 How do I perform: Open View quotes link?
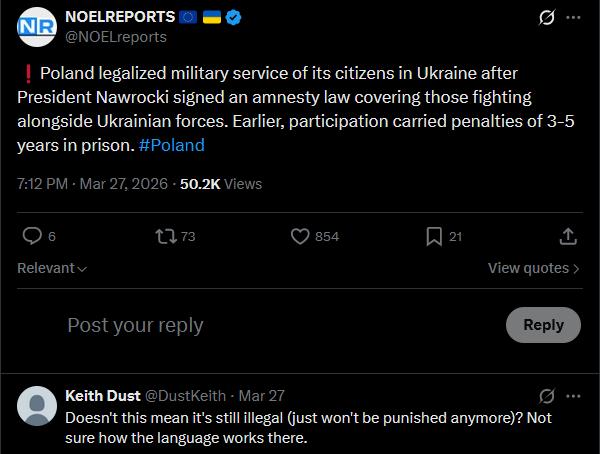533,268
